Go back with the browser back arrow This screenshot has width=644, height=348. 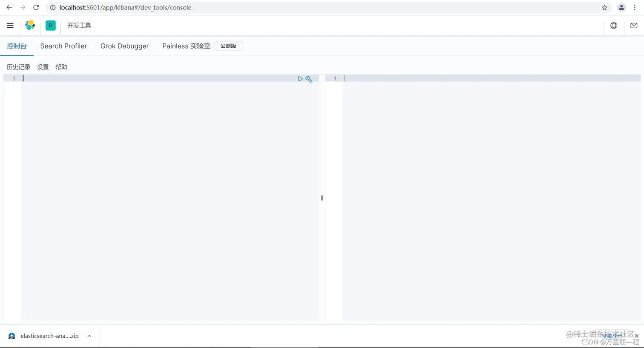[9, 8]
